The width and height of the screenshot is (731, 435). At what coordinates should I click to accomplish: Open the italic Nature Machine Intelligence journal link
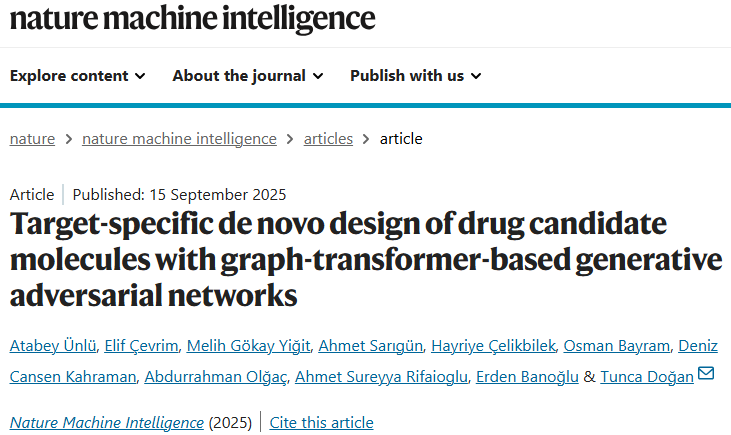[106, 423]
